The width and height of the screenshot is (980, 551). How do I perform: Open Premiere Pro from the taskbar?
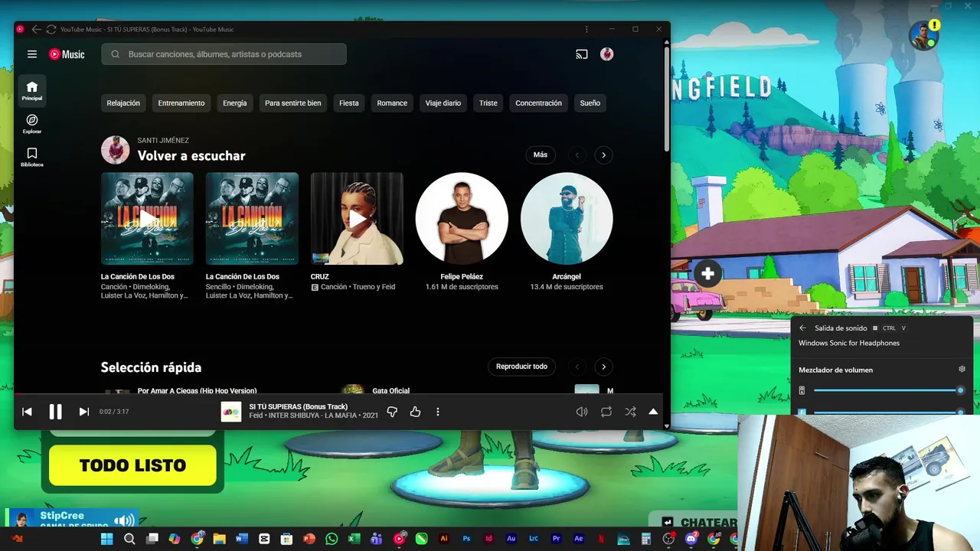[557, 539]
